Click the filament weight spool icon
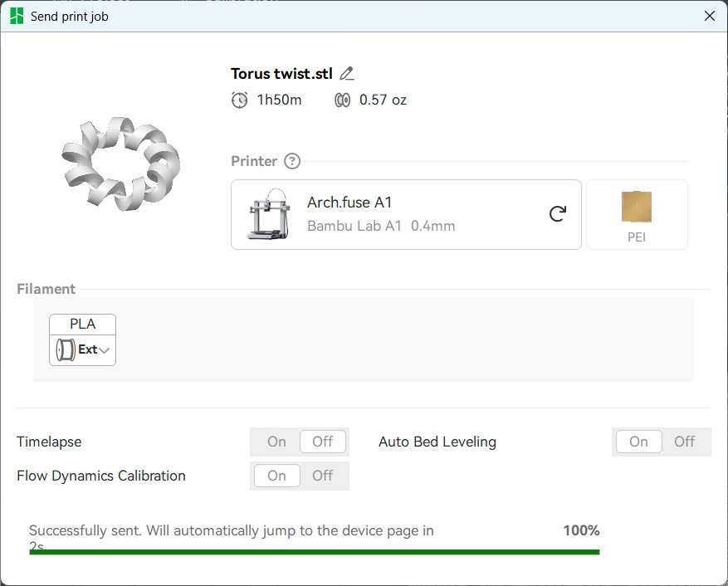728x586 pixels. point(343,100)
